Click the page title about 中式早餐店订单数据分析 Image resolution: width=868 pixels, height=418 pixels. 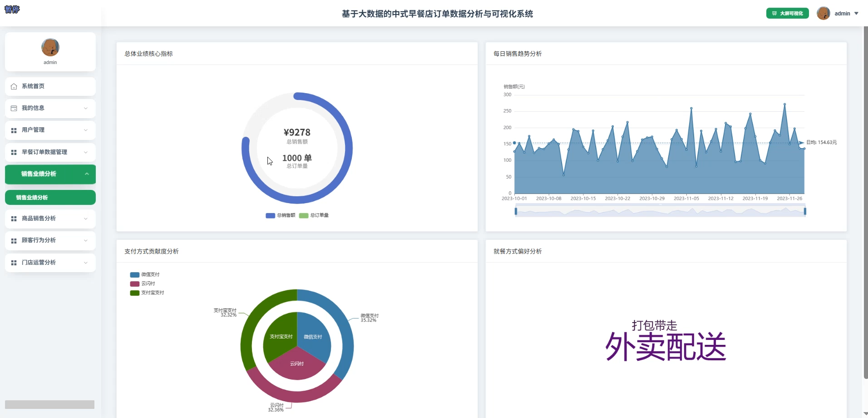click(437, 14)
